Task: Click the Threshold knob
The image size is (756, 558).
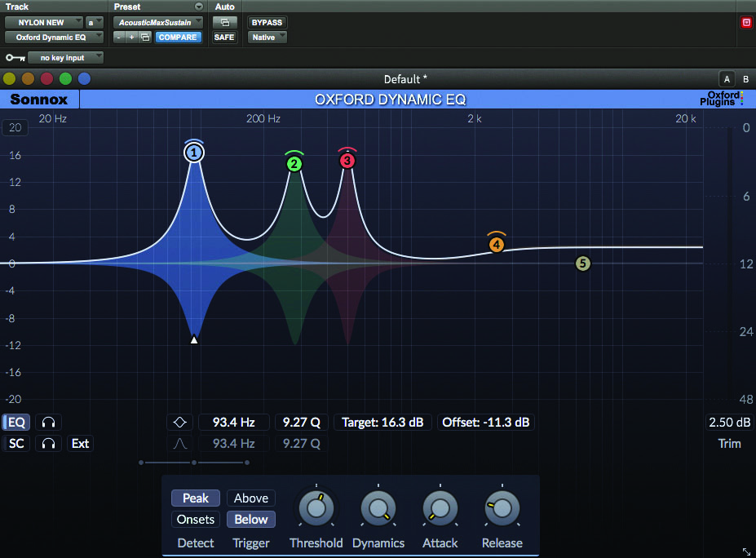Action: click(316, 508)
